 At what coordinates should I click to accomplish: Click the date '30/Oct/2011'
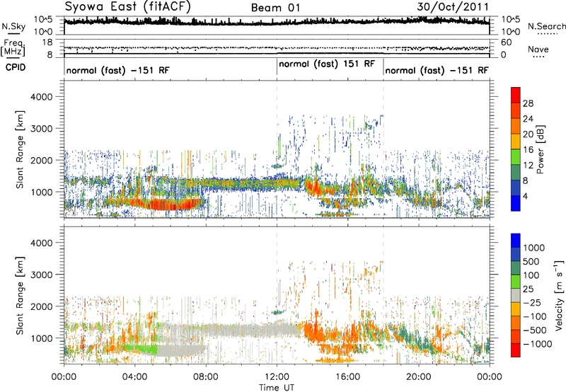tap(453, 7)
